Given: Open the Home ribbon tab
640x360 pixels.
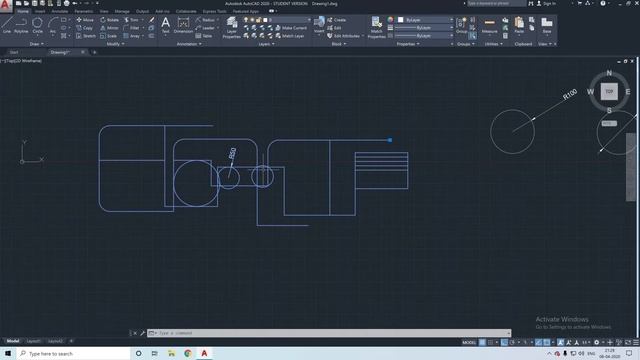Looking at the screenshot, I should [23, 11].
